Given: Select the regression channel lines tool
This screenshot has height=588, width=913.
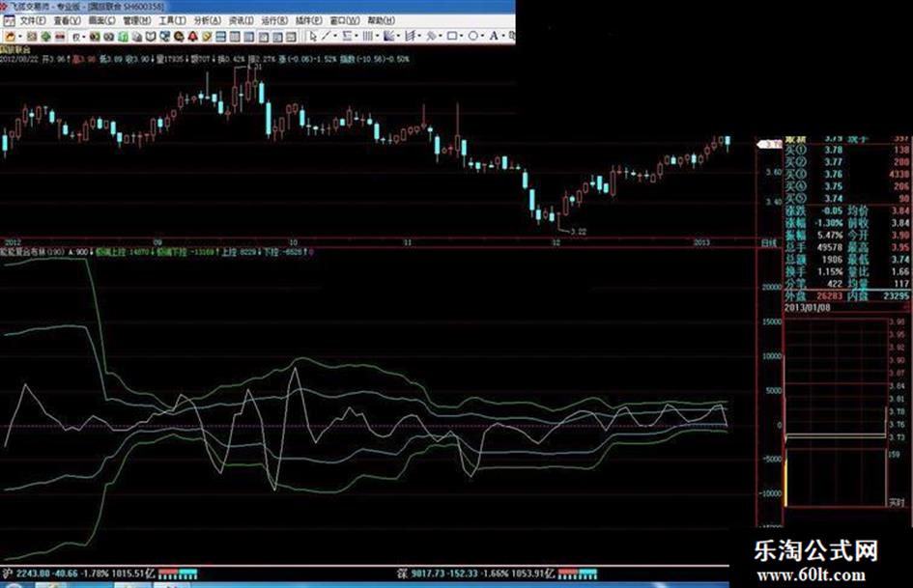Looking at the screenshot, I should point(410,37).
